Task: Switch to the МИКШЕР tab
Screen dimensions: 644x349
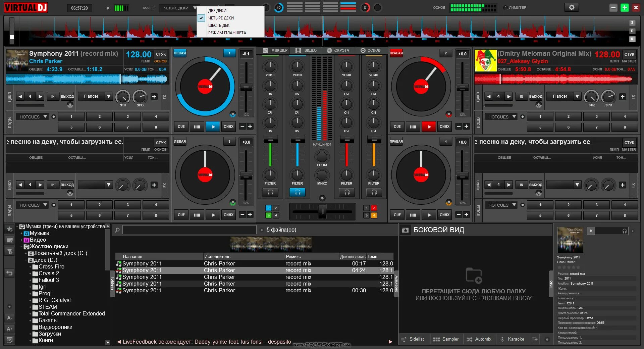Action: pyautogui.click(x=275, y=50)
